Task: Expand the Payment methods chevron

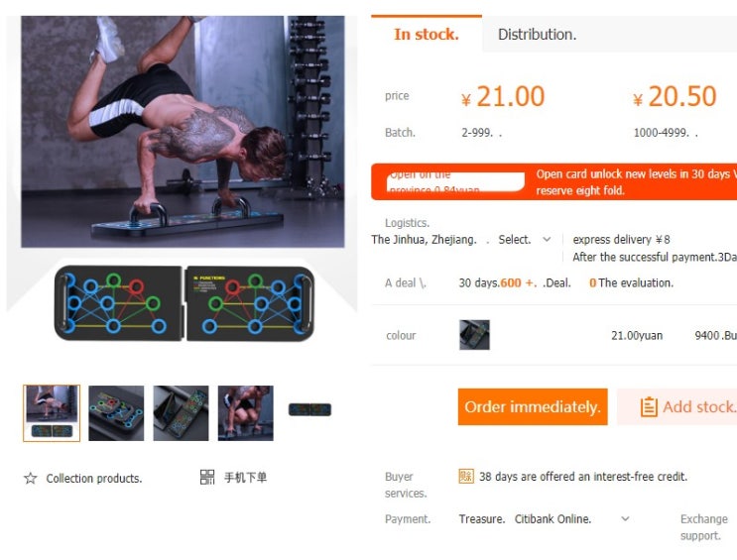Action: [x=625, y=518]
